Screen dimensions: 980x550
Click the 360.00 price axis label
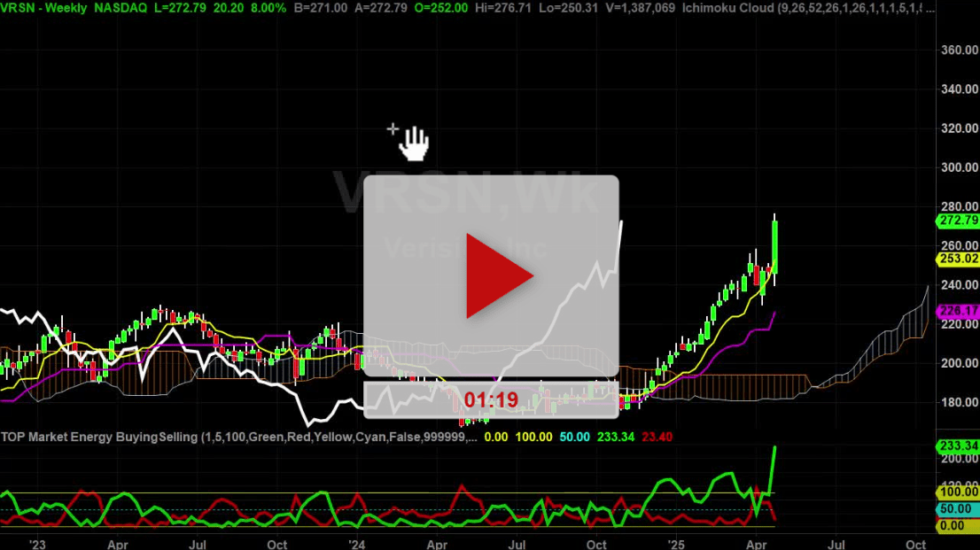click(x=960, y=50)
